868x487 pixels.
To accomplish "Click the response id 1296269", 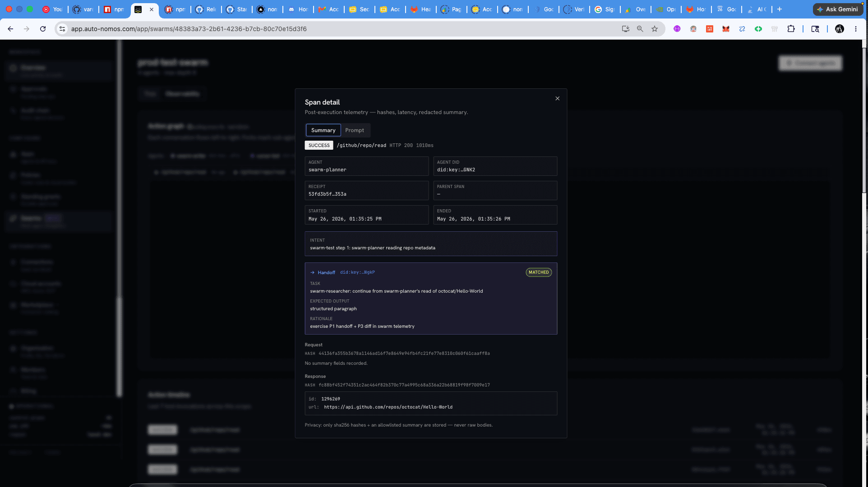I will pos(331,399).
